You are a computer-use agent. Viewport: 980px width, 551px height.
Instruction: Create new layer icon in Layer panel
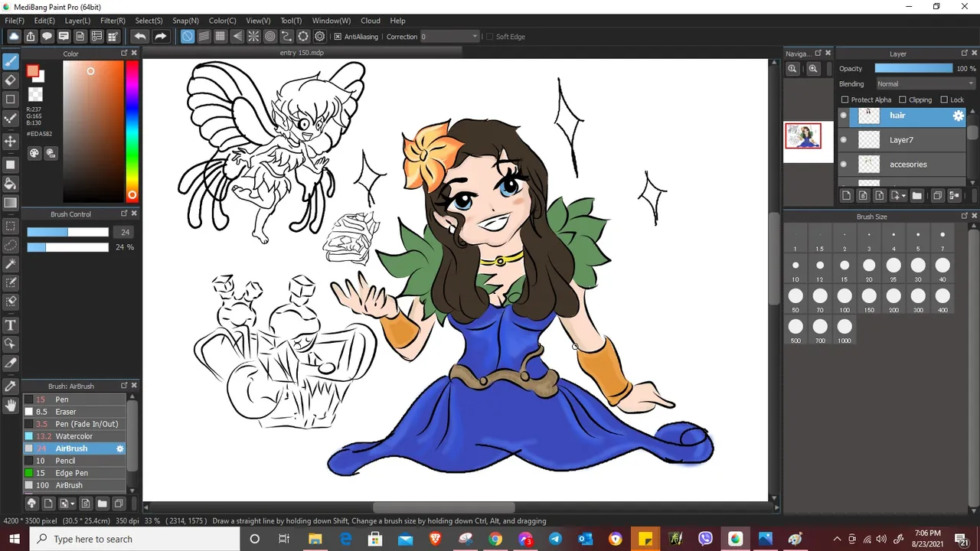(846, 196)
